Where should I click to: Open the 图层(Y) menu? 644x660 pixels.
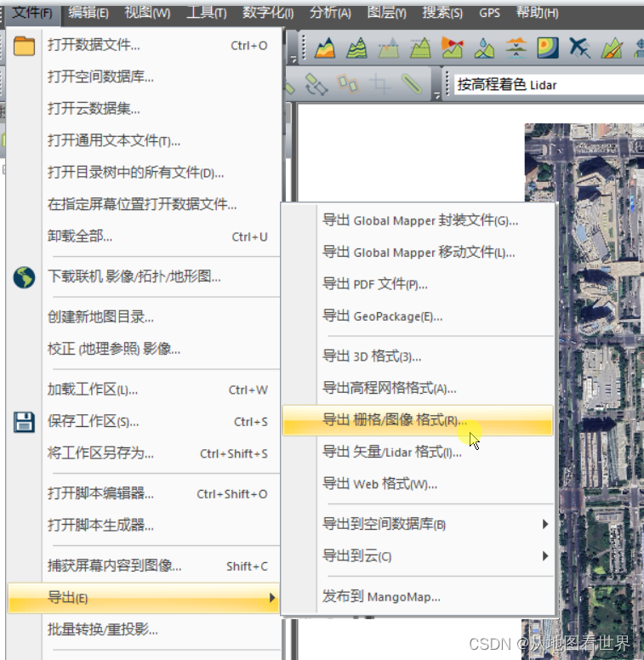coord(387,14)
